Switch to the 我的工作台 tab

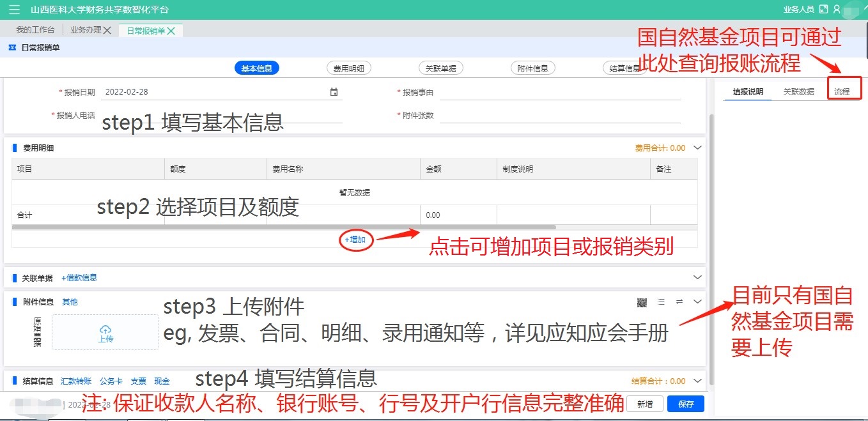[35, 30]
